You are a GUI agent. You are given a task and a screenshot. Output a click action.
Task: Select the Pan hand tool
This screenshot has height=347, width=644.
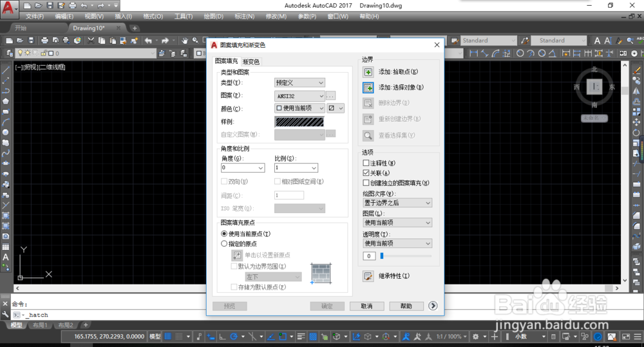(185, 41)
